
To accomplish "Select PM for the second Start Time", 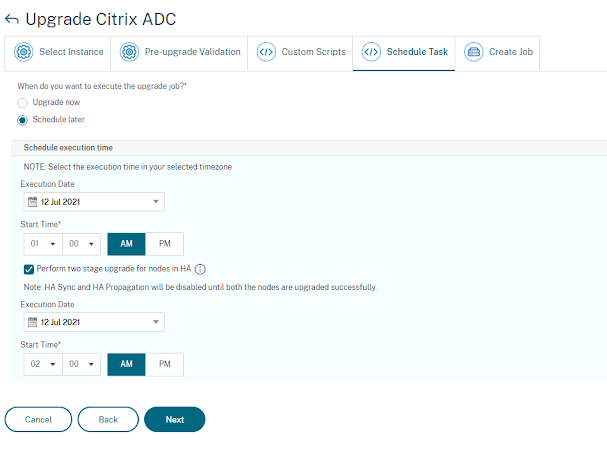I will 165,364.
